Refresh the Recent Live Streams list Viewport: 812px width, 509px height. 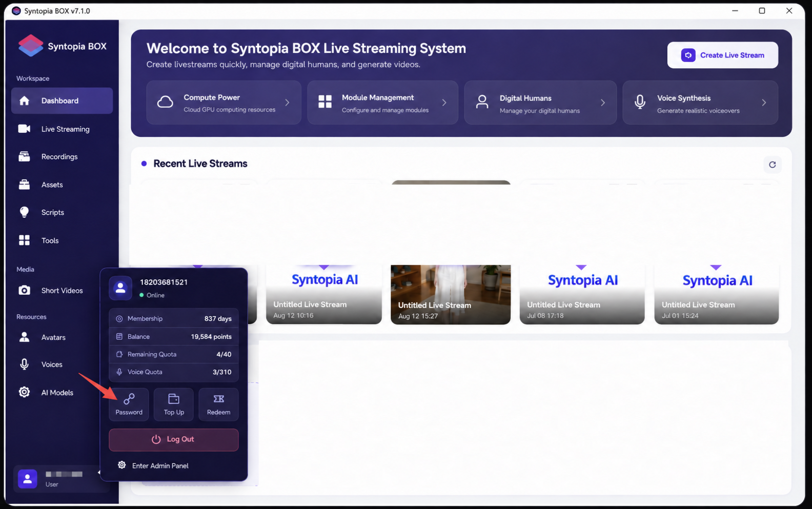(x=773, y=165)
